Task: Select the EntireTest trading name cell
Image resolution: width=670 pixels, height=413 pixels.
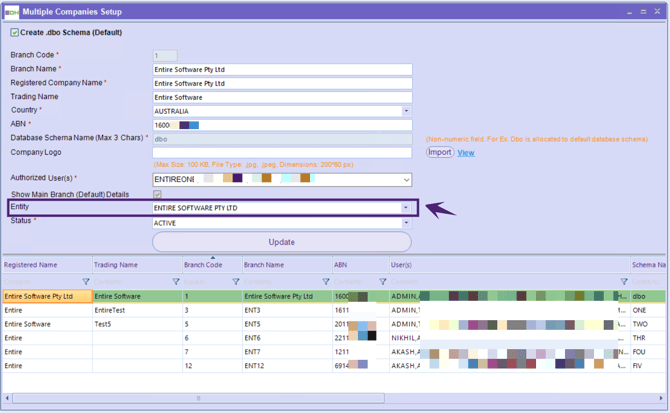Action: click(137, 310)
